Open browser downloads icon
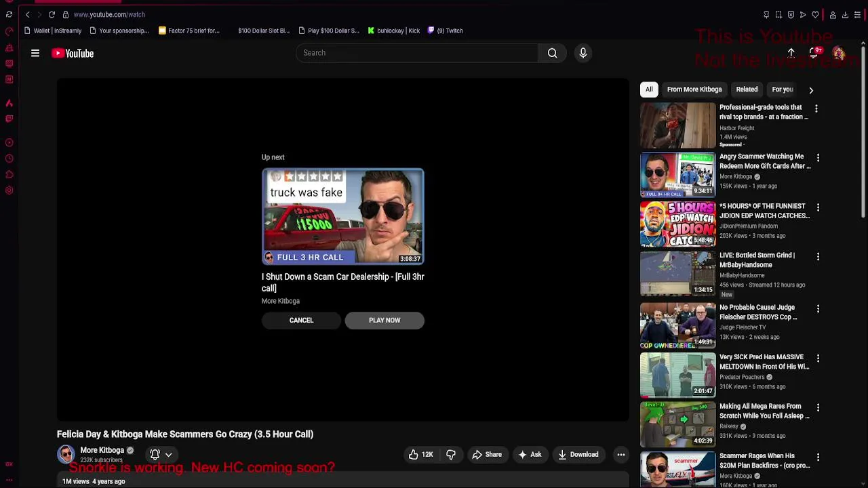The height and width of the screenshot is (488, 868). [845, 14]
